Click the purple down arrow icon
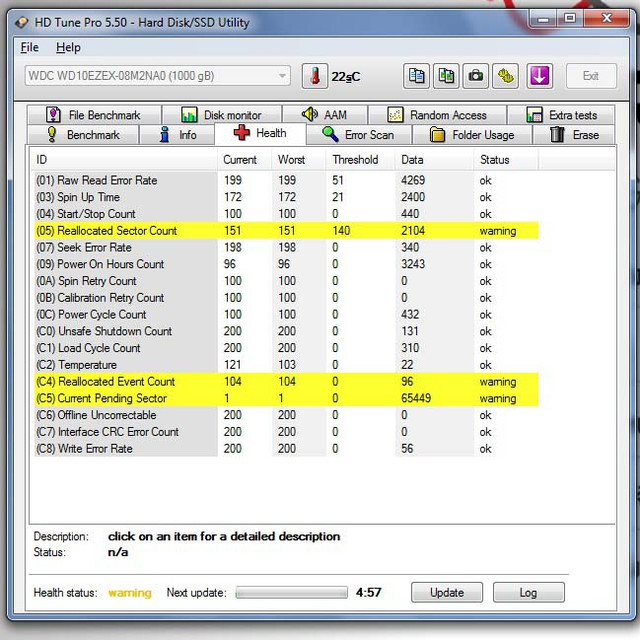The height and width of the screenshot is (640, 640). 539,76
